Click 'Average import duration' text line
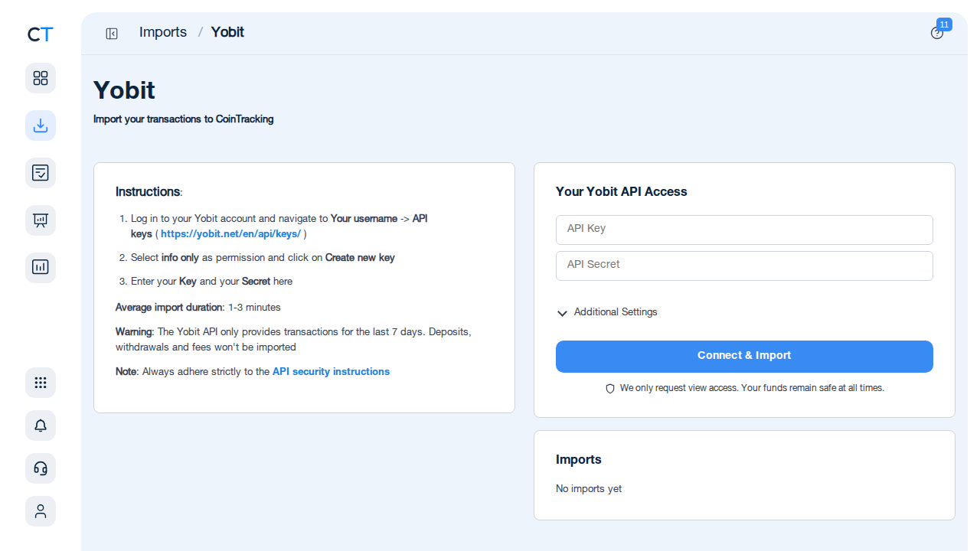 (198, 307)
